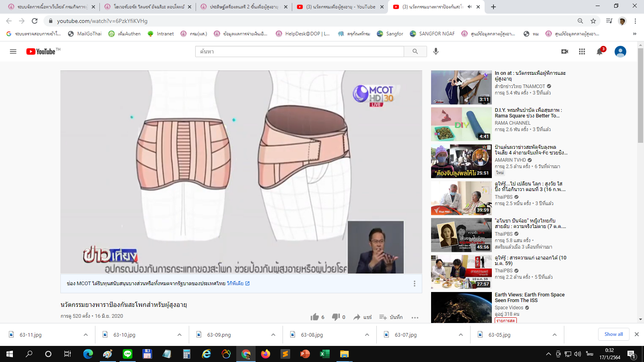Open the In on at TNAMCOT video thumbnail
Image resolution: width=644 pixels, height=362 pixels.
pos(461,87)
